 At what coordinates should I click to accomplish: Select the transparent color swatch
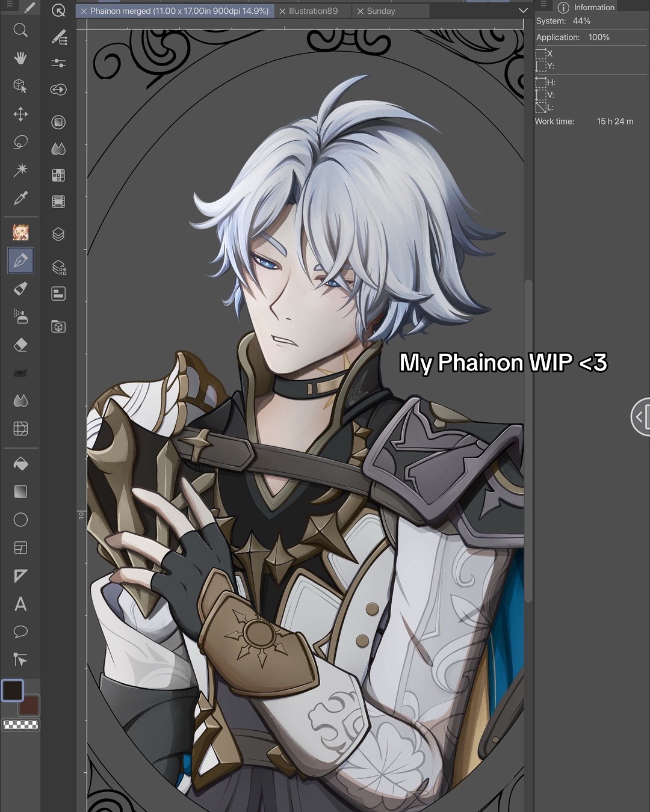click(x=20, y=725)
